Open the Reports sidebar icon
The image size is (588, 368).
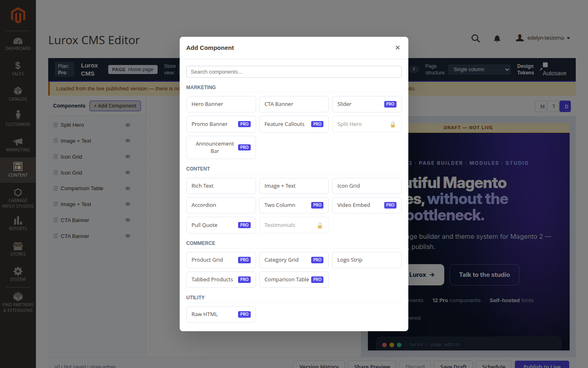tap(18, 223)
